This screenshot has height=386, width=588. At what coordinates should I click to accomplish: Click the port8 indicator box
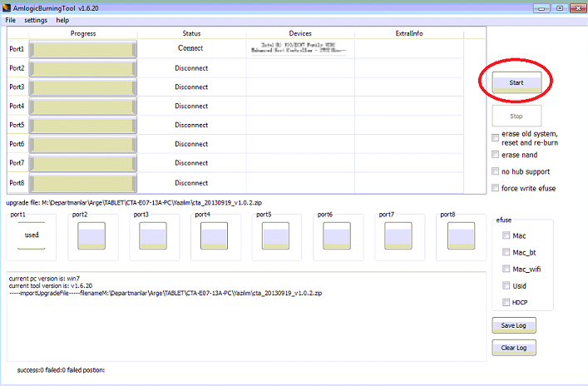pos(462,235)
